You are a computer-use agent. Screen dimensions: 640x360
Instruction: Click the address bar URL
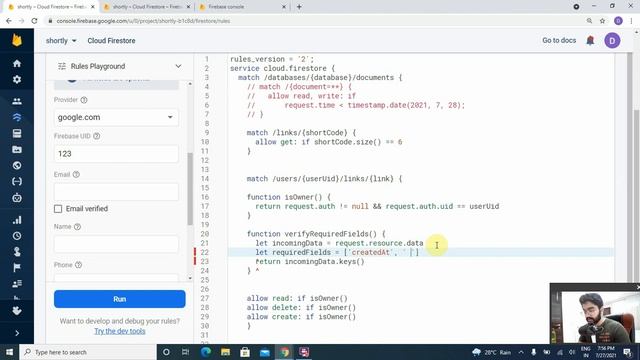coord(143,21)
